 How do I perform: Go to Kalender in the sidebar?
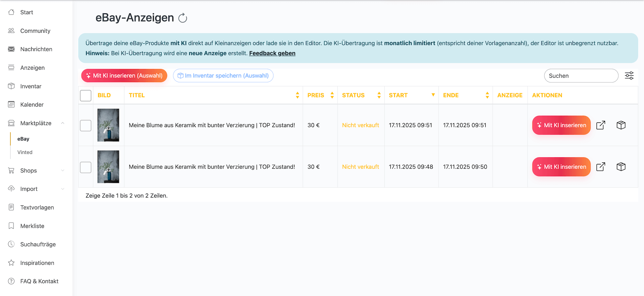[32, 105]
